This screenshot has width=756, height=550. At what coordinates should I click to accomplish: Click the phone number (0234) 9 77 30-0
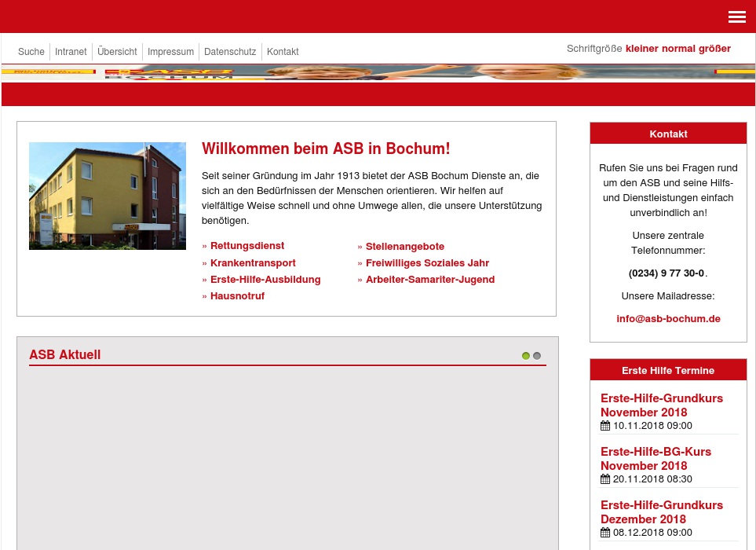(667, 273)
